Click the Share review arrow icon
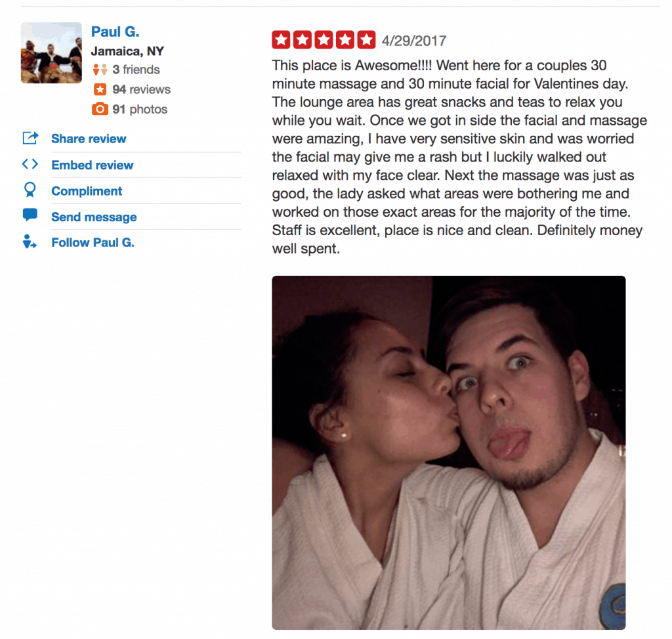Screen dimensions: 672x639 coord(30,138)
